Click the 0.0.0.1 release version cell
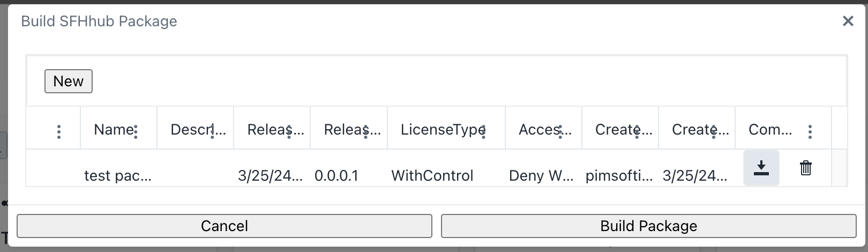Screen dimensions: 868x252 336,176
